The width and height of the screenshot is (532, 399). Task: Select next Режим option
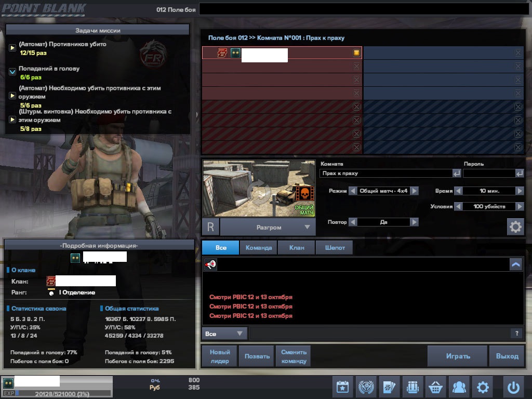414,191
